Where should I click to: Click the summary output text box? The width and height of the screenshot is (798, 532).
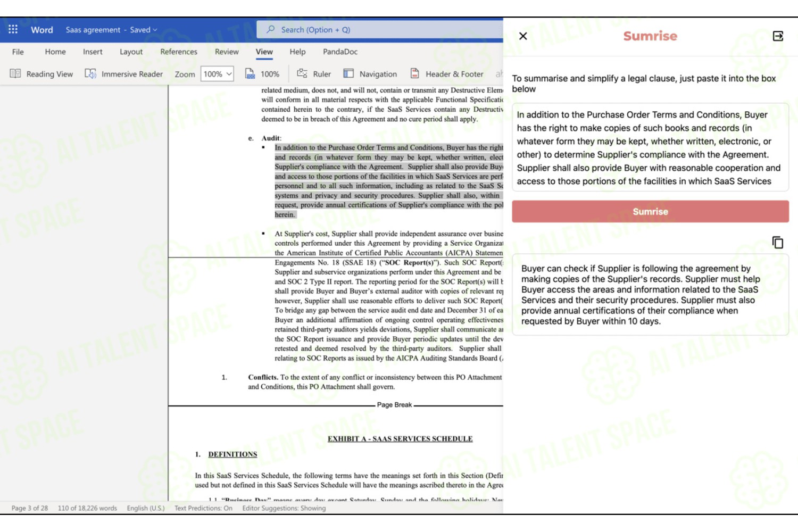(650, 295)
